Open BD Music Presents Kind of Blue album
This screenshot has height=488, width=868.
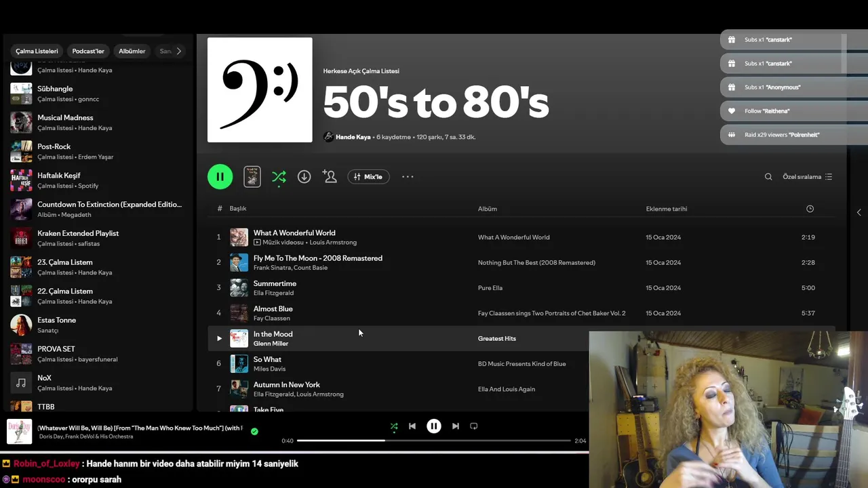[521, 364]
